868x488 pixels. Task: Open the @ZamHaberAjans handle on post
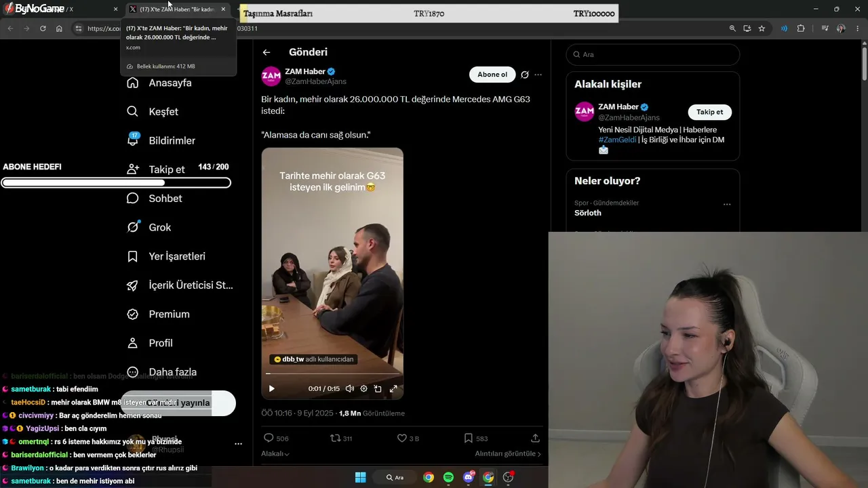pyautogui.click(x=315, y=81)
